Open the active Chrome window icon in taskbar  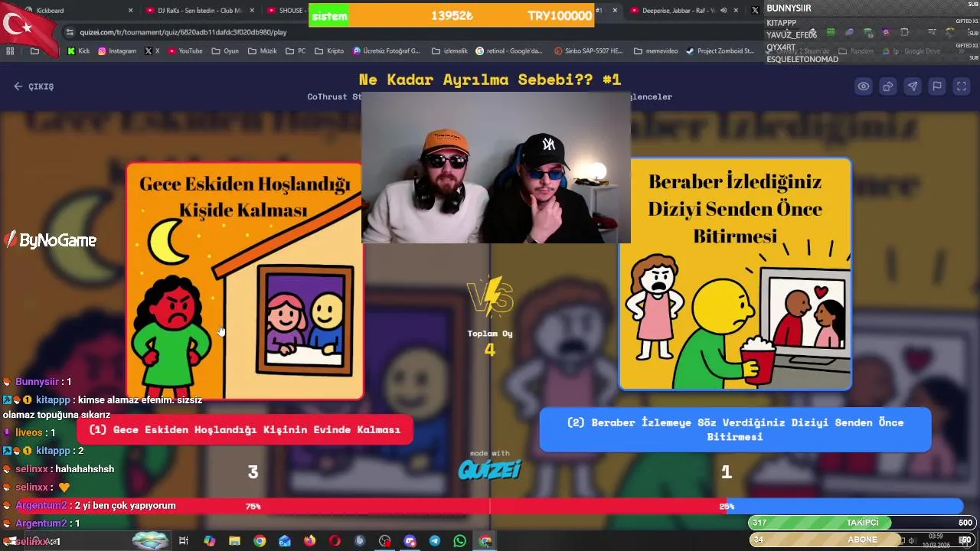[x=485, y=541]
